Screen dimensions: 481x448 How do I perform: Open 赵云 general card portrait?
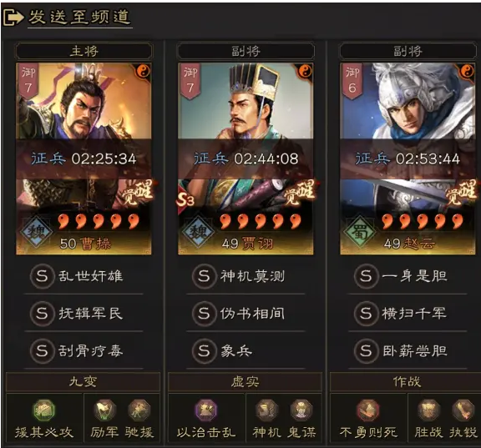pyautogui.click(x=408, y=159)
